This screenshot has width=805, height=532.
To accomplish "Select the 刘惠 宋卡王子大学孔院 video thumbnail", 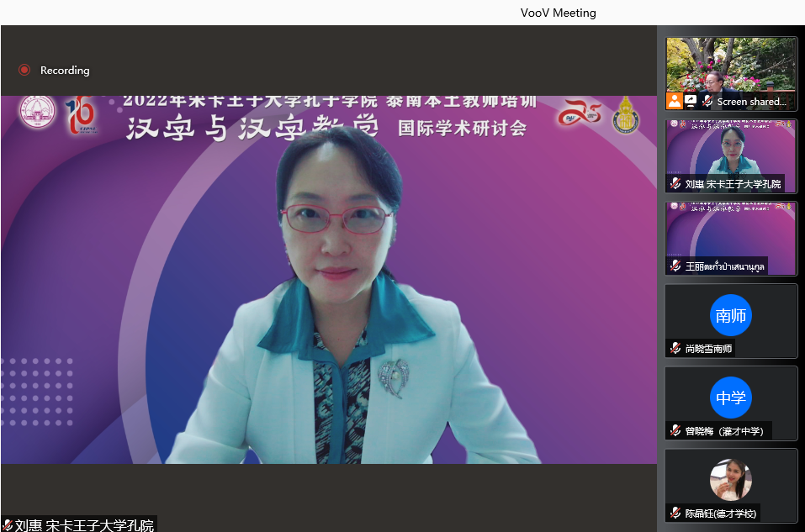I will (x=731, y=156).
